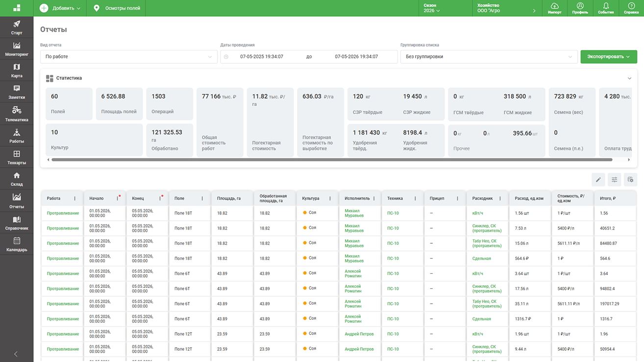Open the Телематика tractor icon in sidebar
Viewport: 644px width, 362px height.
[x=17, y=110]
